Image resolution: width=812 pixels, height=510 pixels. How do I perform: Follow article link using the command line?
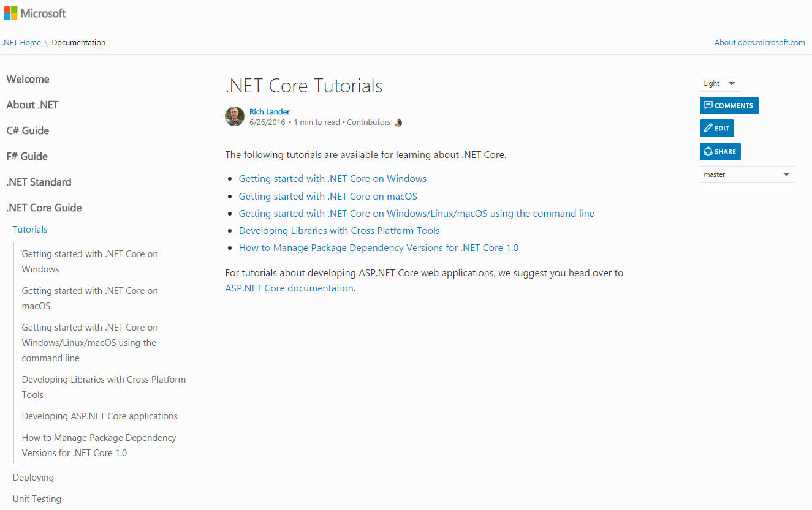(x=417, y=214)
